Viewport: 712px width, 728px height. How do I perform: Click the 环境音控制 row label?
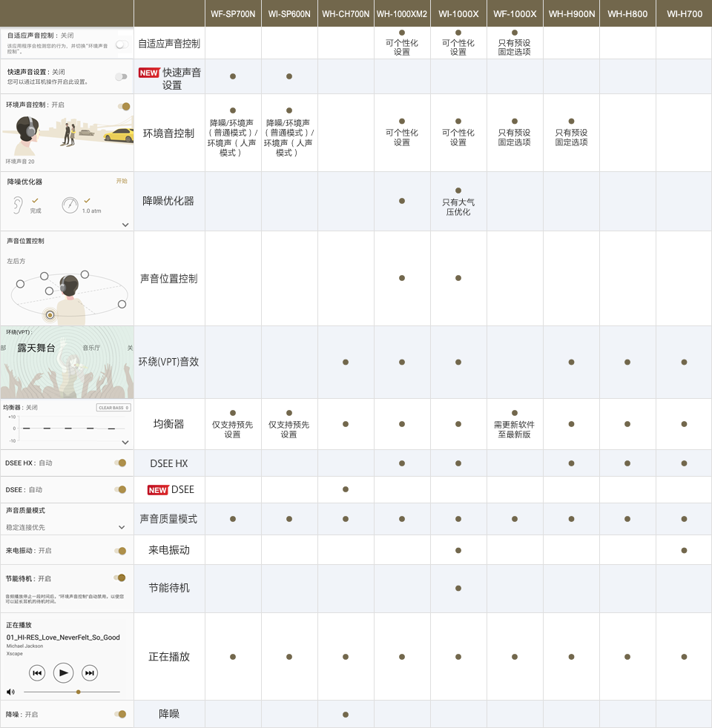[168, 133]
